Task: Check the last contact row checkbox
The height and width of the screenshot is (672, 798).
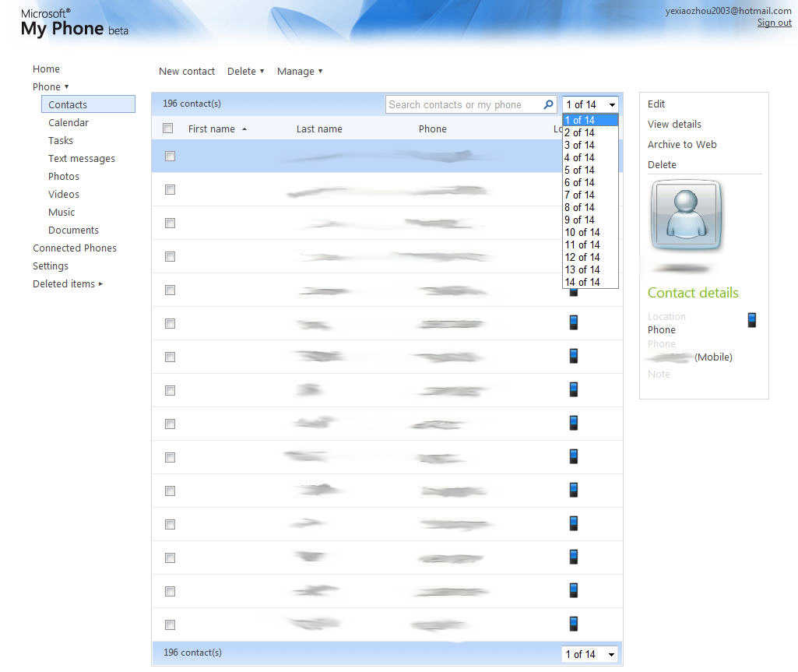Action: point(170,625)
